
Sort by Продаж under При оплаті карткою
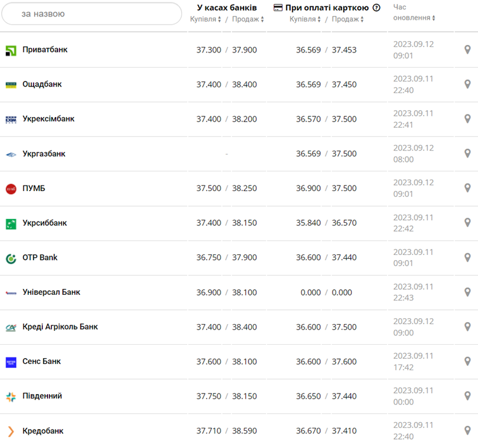click(348, 20)
